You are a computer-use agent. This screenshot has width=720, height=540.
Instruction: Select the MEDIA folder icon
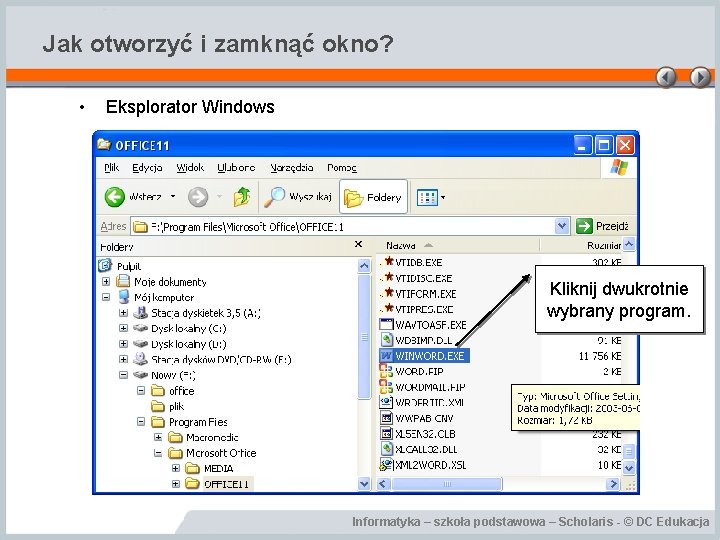click(192, 468)
